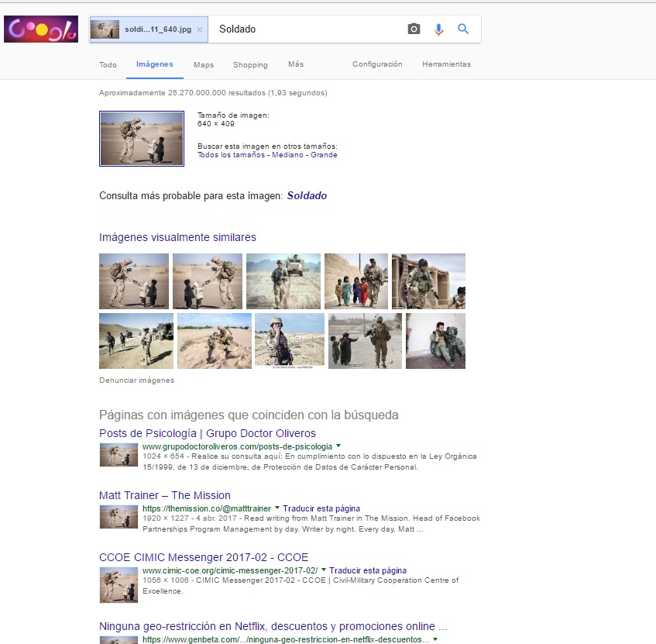Viewport: 656px width, 644px height.
Task: Expand dropdown arrow next to grupodoctoroliveros.com URL
Action: pos(338,446)
